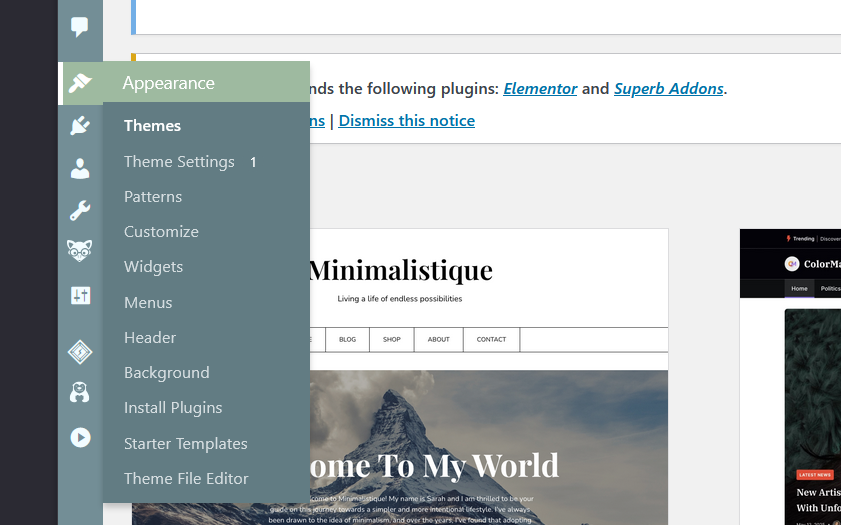Click the fox with glasses sidebar icon
Viewport: 841px width, 525px height.
(80, 251)
